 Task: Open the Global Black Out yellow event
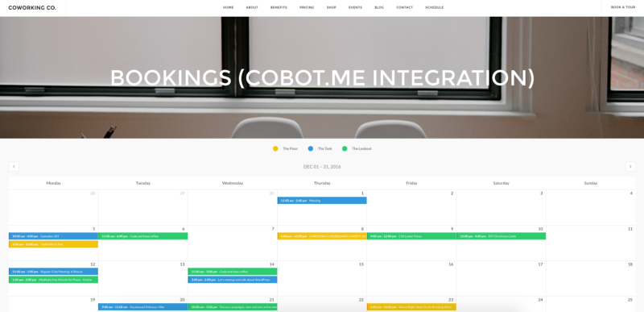(53, 244)
